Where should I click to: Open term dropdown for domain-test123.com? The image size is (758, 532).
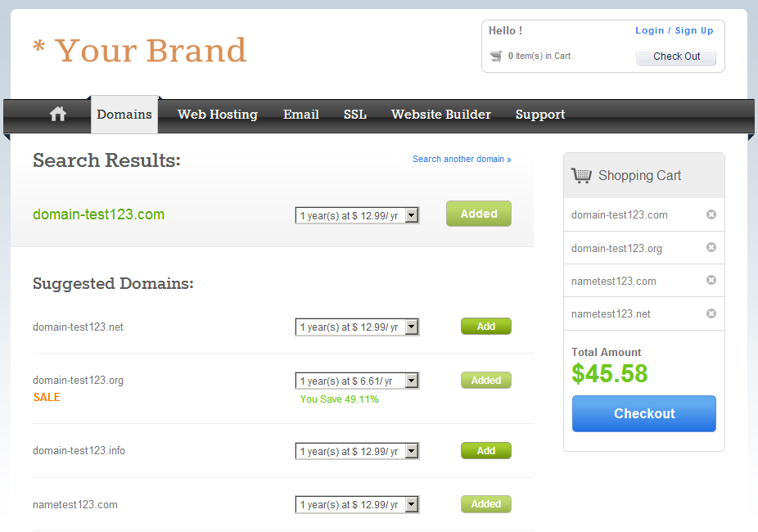click(357, 215)
